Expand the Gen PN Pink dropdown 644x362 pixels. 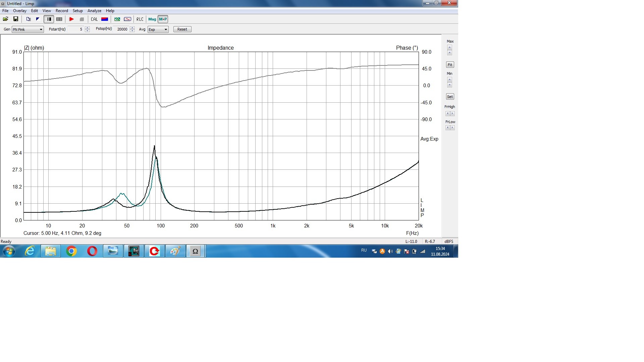coord(41,30)
